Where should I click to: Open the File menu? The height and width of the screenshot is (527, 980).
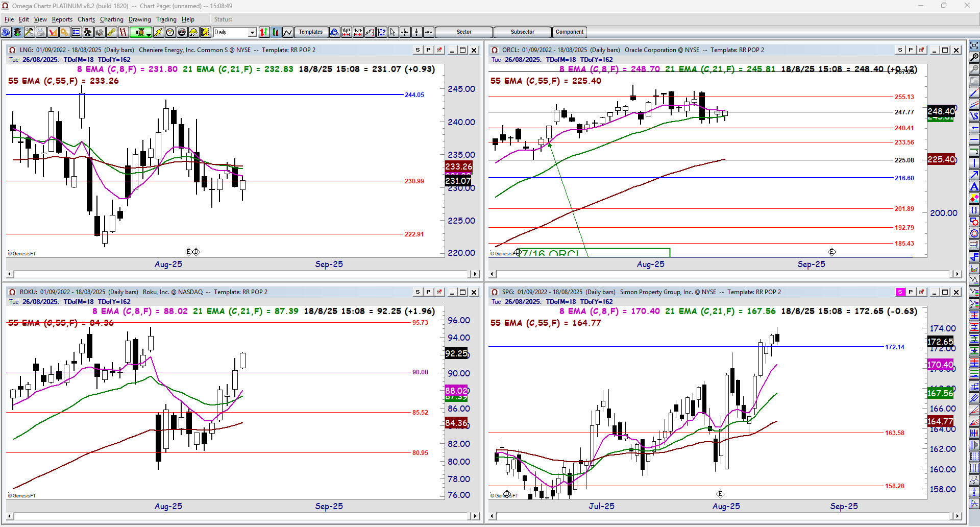pos(9,19)
